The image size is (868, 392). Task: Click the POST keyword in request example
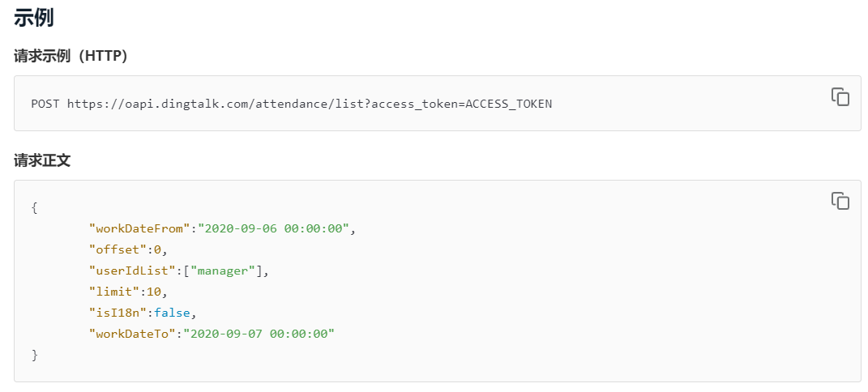[x=46, y=104]
